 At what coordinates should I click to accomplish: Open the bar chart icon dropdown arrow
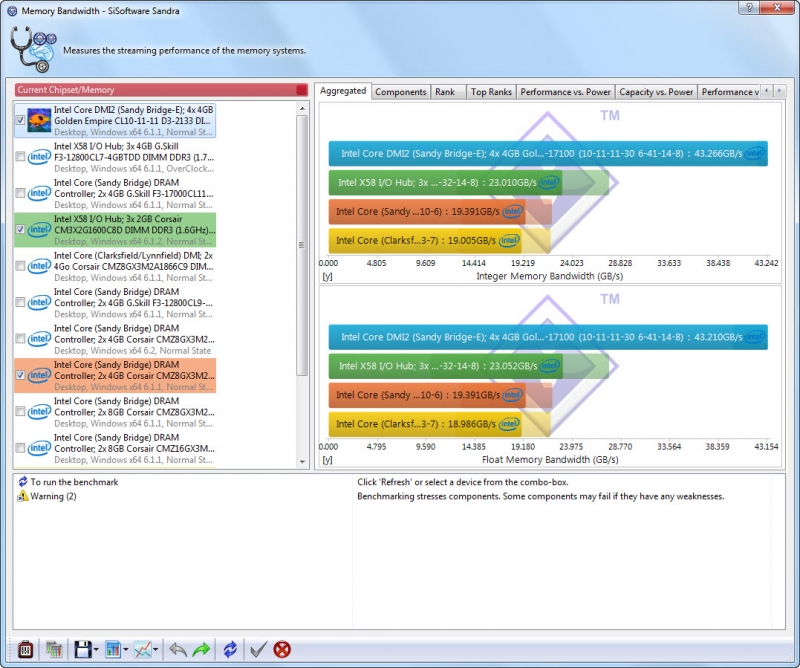pyautogui.click(x=126, y=650)
